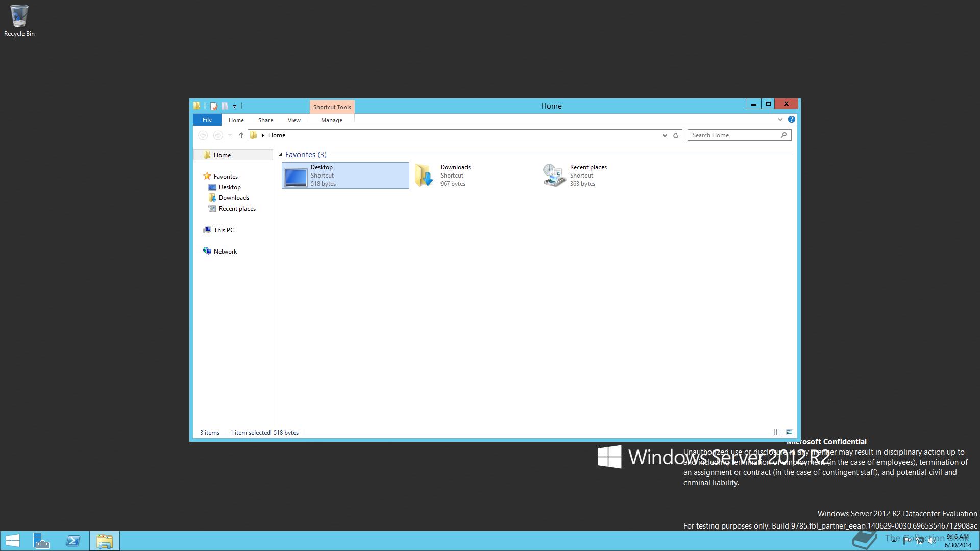
Task: Refresh the Home folder view
Action: [x=676, y=135]
